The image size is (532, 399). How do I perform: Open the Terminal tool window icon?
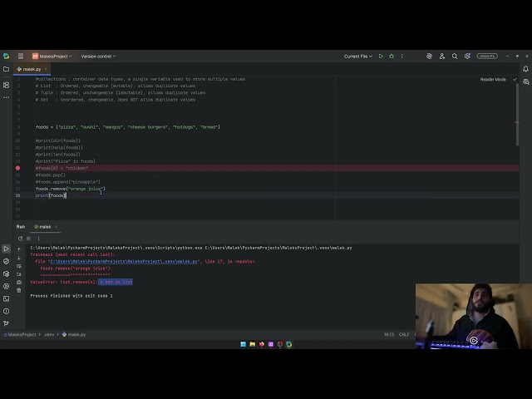6,298
